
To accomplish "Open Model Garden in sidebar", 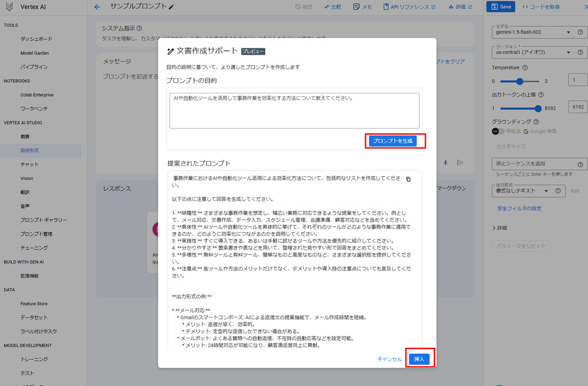I will pos(35,53).
